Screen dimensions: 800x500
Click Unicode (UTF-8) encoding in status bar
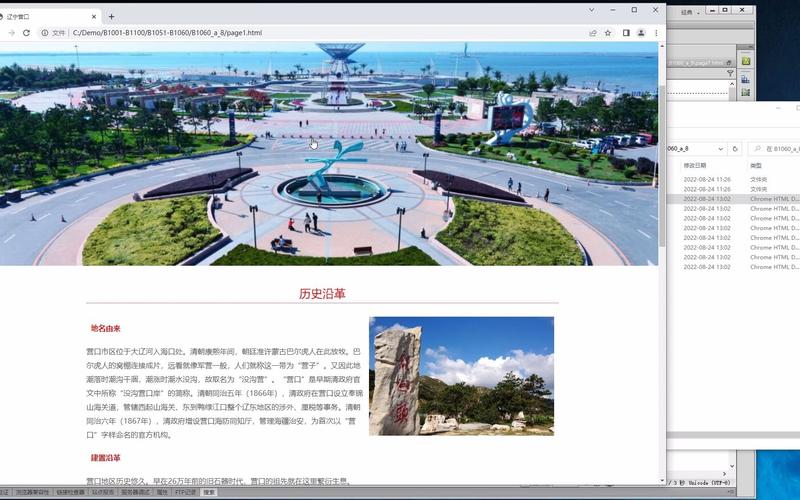pos(709,483)
